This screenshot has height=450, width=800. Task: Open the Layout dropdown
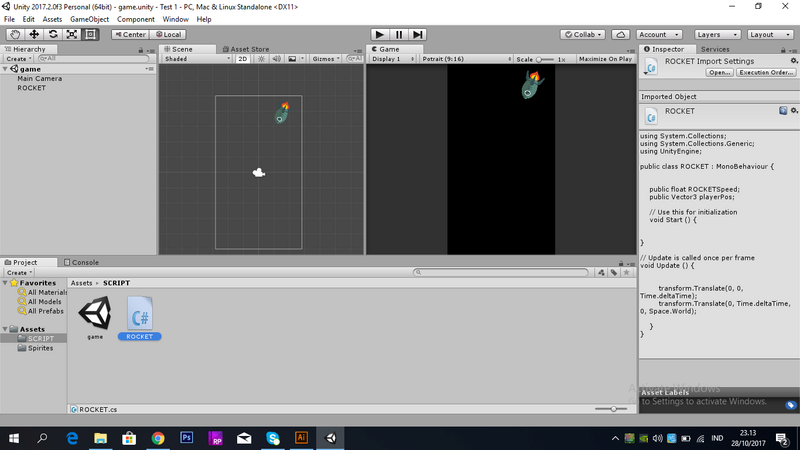click(x=769, y=34)
